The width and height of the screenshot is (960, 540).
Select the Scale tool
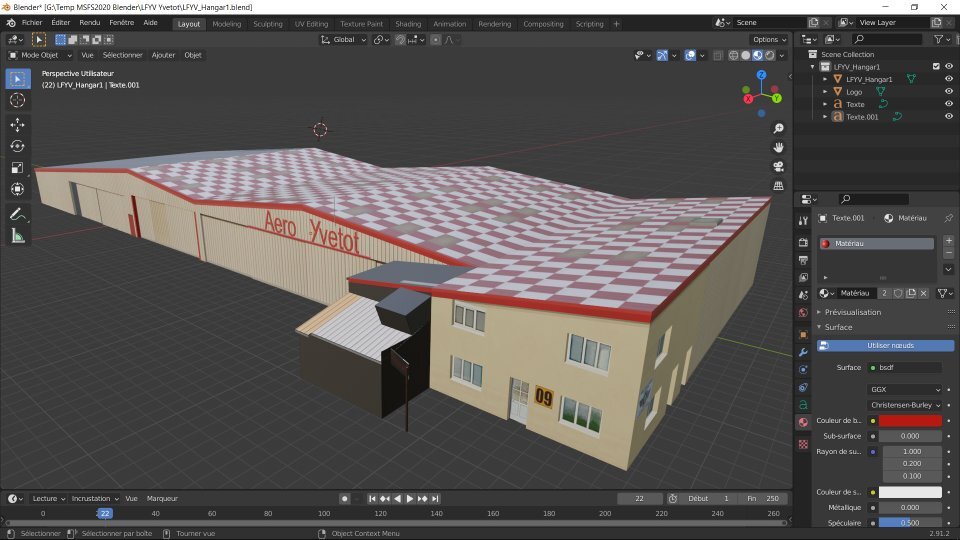coord(17,167)
